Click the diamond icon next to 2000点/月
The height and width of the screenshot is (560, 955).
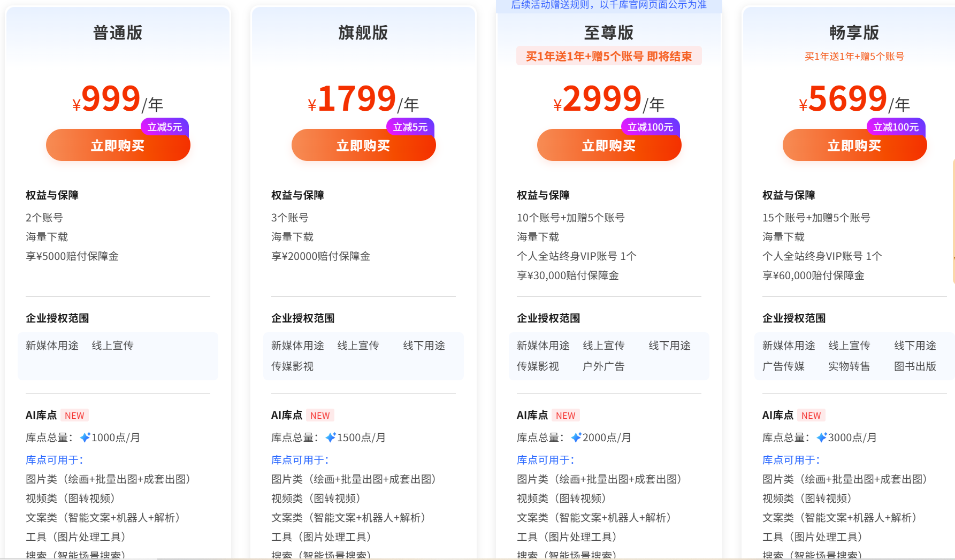coord(575,437)
